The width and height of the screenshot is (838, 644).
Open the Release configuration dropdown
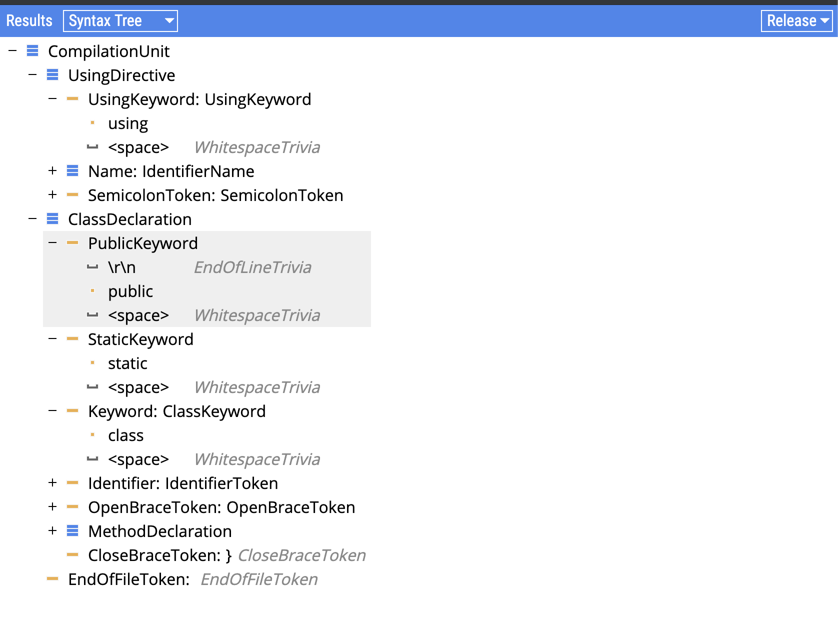pyautogui.click(x=796, y=21)
